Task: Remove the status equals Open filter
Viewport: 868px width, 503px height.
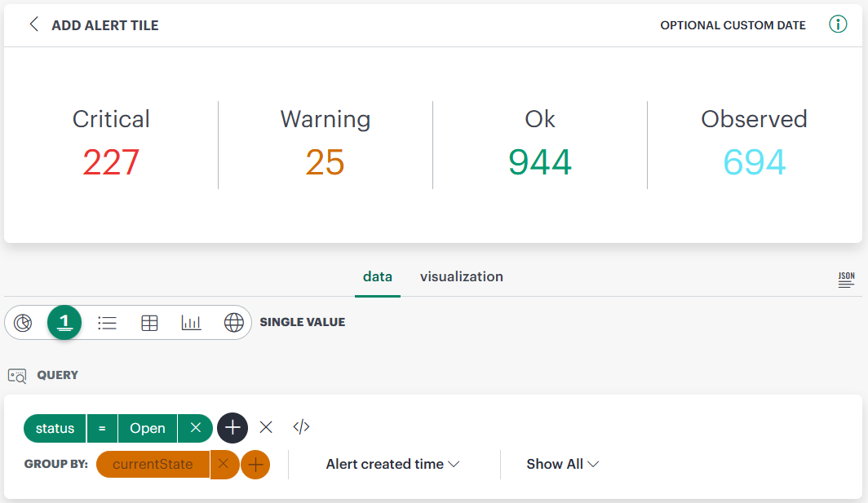Action: pos(195,427)
